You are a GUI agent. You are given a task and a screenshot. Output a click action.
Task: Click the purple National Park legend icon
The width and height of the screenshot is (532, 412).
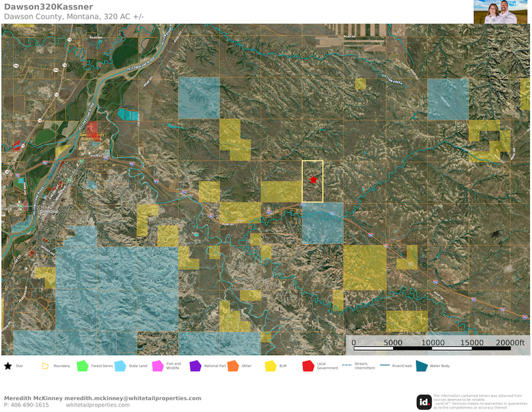(195, 365)
